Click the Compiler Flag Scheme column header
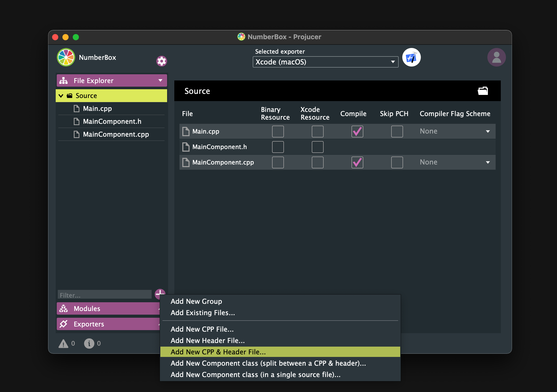The width and height of the screenshot is (557, 392). [x=455, y=114]
